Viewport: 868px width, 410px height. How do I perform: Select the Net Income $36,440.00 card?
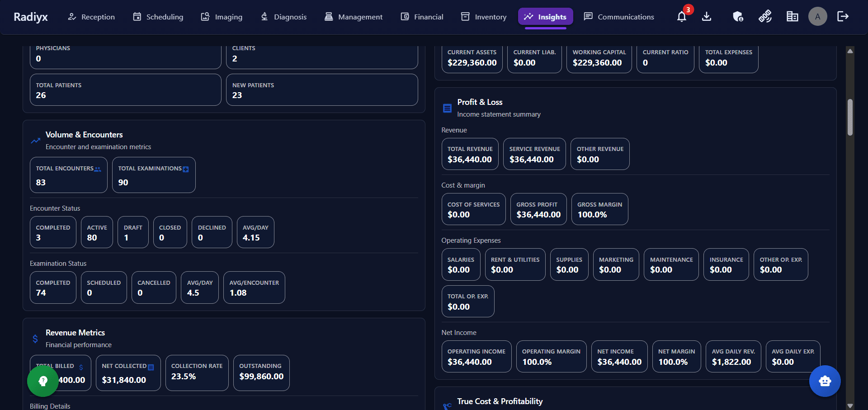point(619,357)
